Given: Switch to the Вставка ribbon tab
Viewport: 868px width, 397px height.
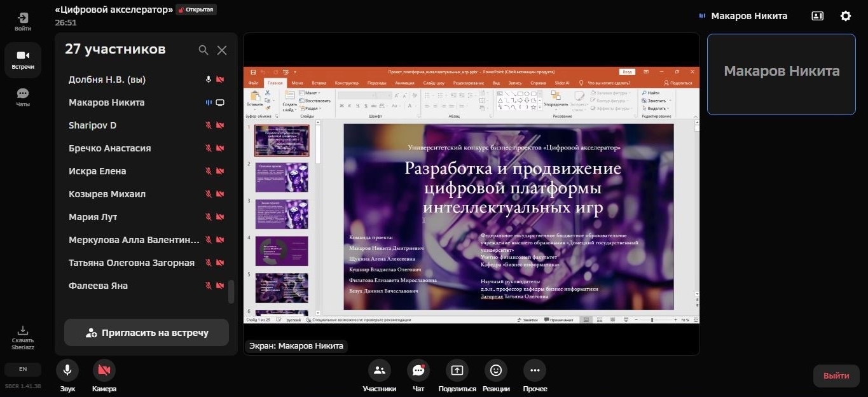Looking at the screenshot, I should pyautogui.click(x=319, y=83).
